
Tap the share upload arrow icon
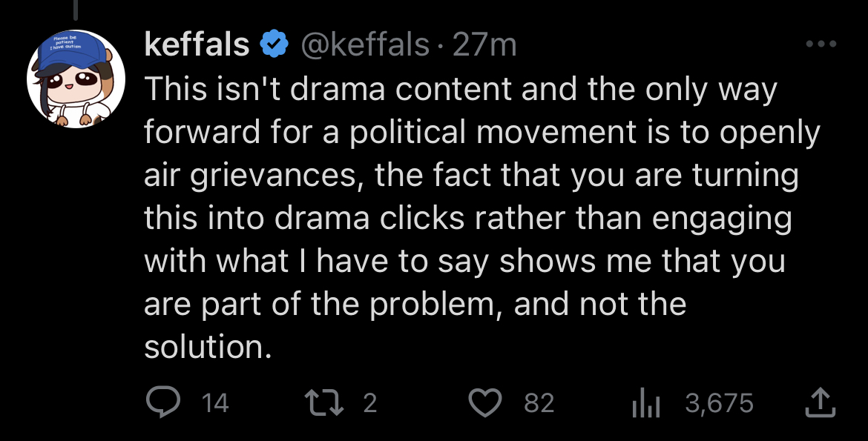pyautogui.click(x=819, y=402)
